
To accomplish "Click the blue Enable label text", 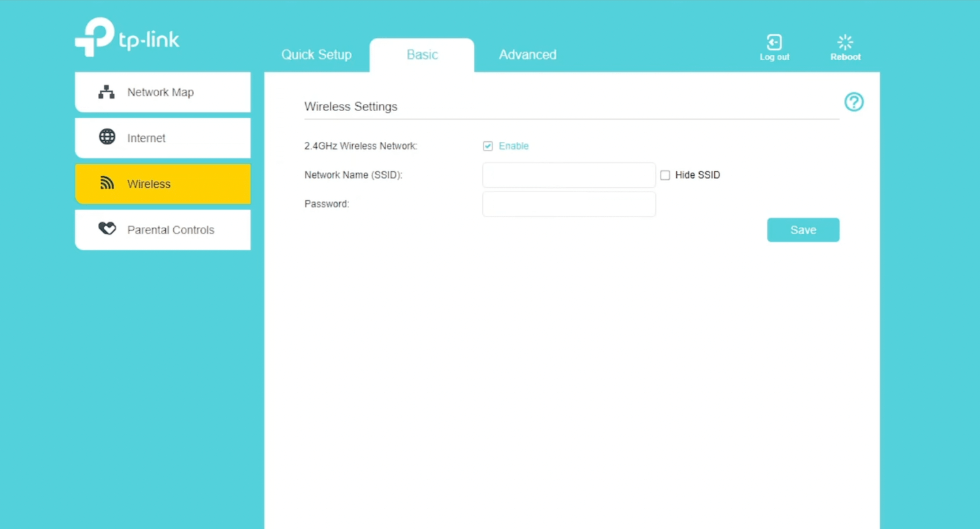I will (x=514, y=146).
